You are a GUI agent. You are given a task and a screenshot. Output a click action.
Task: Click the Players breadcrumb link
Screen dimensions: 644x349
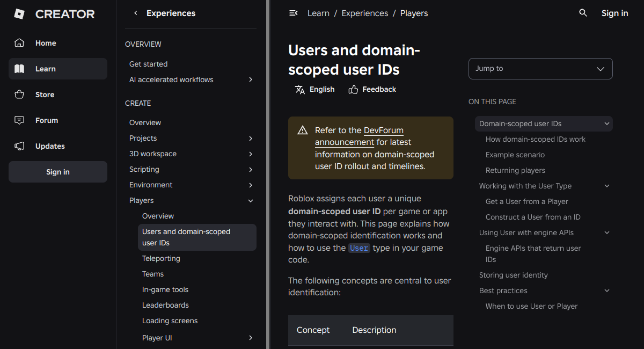tap(414, 13)
